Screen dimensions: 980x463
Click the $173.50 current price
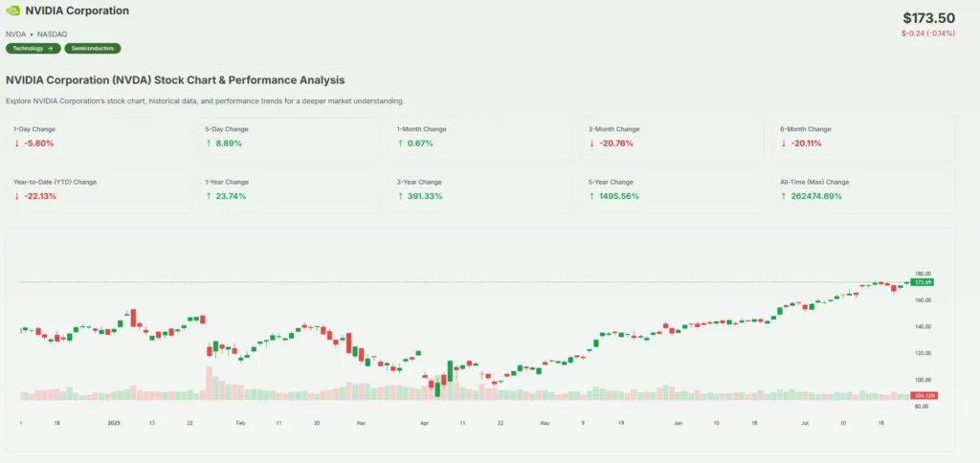tap(928, 18)
